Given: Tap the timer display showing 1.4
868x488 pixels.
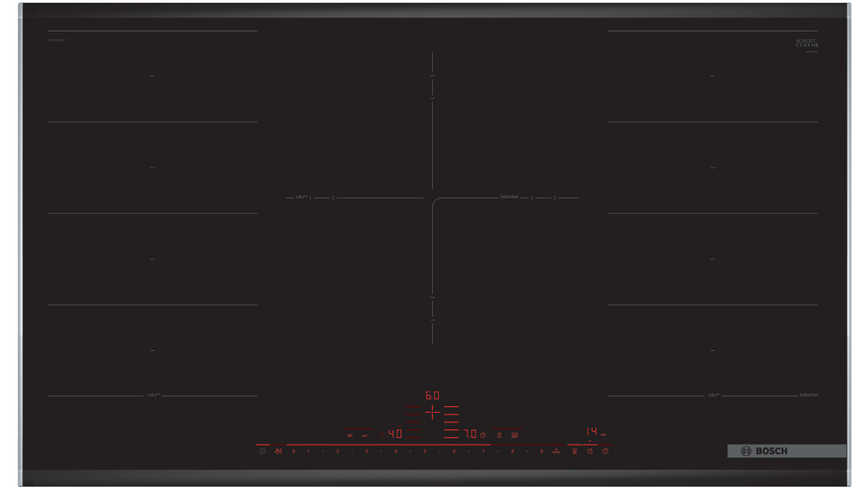Looking at the screenshot, I should click(591, 432).
